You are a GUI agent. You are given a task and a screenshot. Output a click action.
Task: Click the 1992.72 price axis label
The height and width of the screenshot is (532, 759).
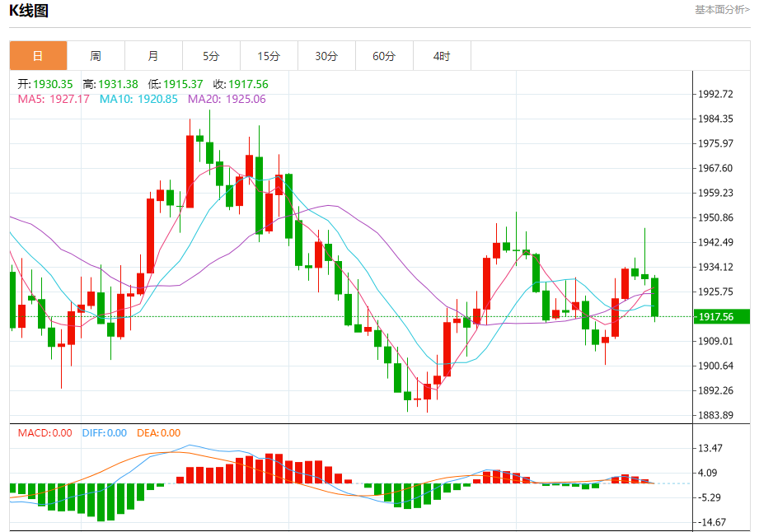715,95
